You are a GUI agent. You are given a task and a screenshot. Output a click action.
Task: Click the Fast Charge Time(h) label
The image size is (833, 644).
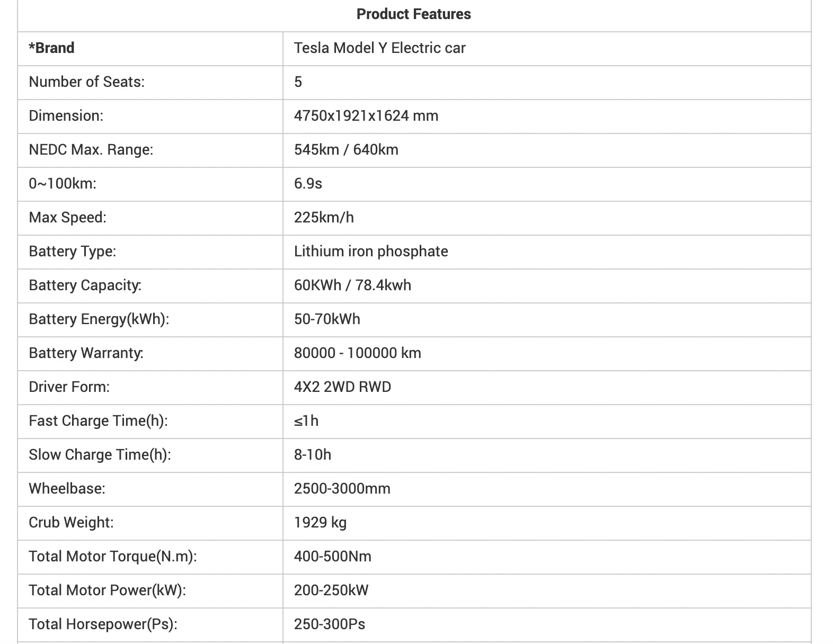click(98, 421)
